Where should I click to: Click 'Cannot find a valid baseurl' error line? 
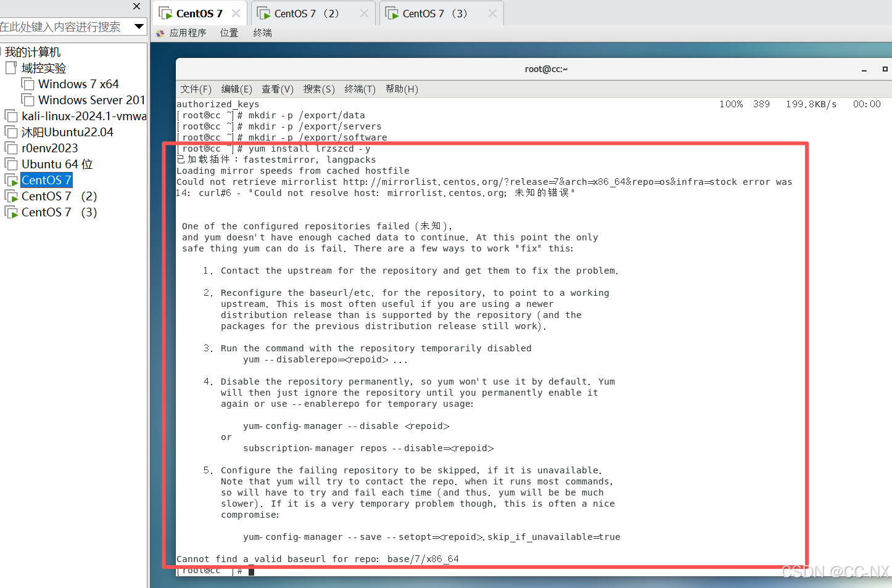(x=318, y=559)
